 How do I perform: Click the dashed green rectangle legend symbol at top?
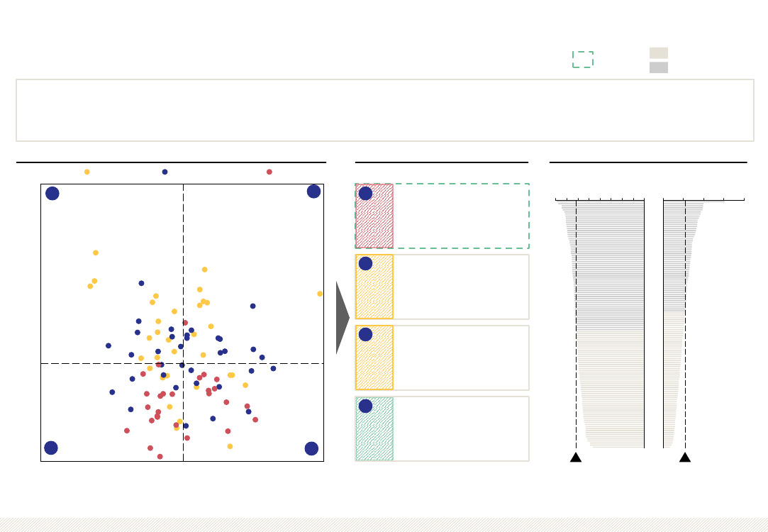583,60
